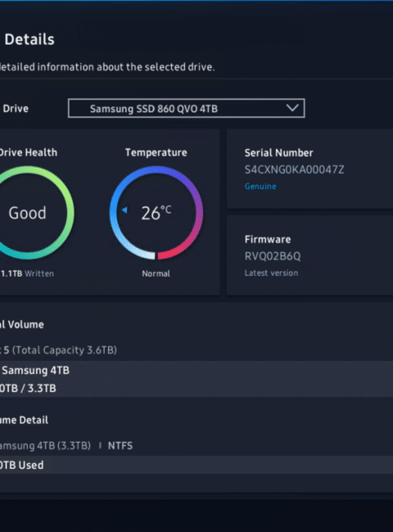This screenshot has height=532, width=393.
Task: Click the 'Latest version' firmware status
Action: (271, 273)
